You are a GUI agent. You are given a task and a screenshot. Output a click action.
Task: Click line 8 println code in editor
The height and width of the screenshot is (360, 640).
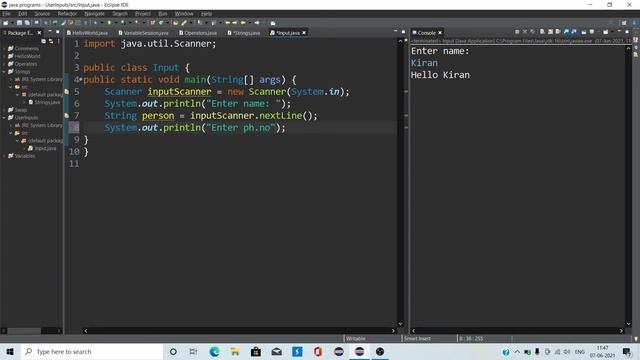pos(195,128)
